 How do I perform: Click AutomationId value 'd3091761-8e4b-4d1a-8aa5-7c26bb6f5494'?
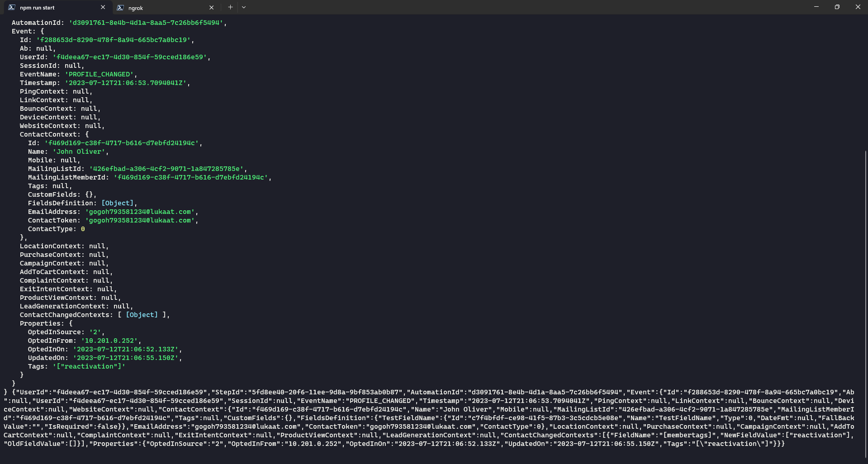coord(146,23)
